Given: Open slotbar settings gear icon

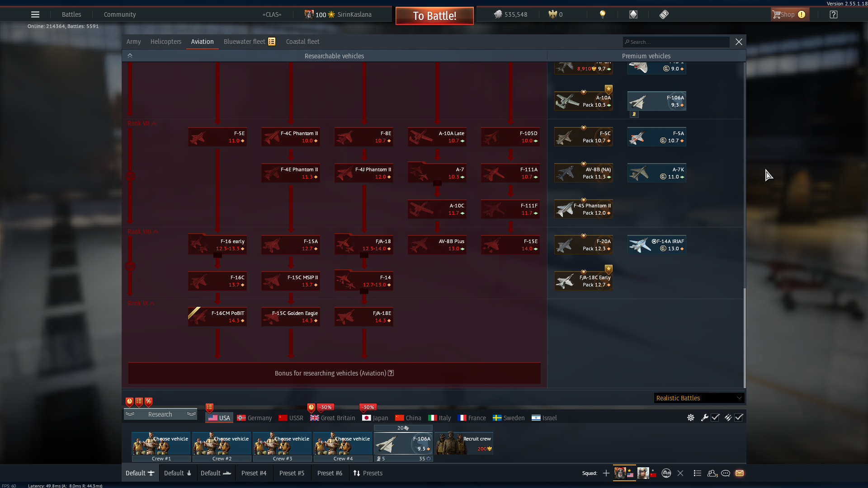Looking at the screenshot, I should pos(691,418).
